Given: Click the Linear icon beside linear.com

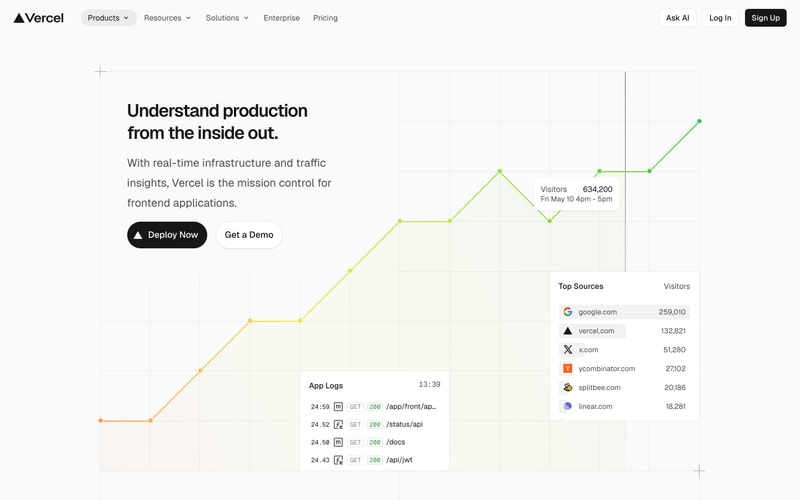Looking at the screenshot, I should [568, 406].
